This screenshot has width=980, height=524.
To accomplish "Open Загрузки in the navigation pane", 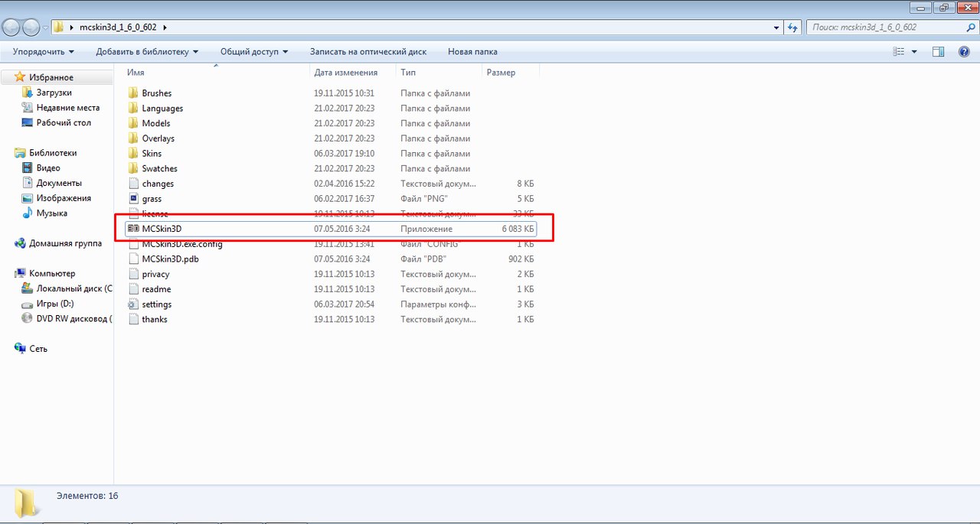I will [54, 93].
